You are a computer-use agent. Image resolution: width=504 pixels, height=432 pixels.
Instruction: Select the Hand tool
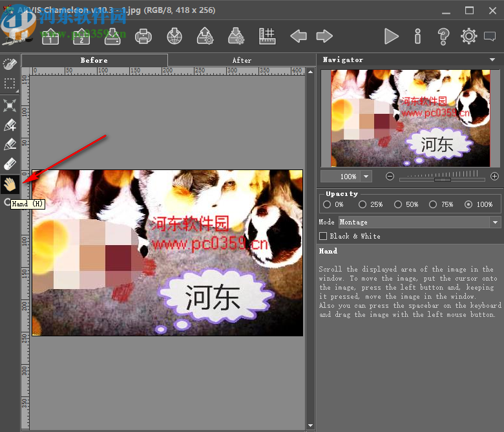point(10,184)
